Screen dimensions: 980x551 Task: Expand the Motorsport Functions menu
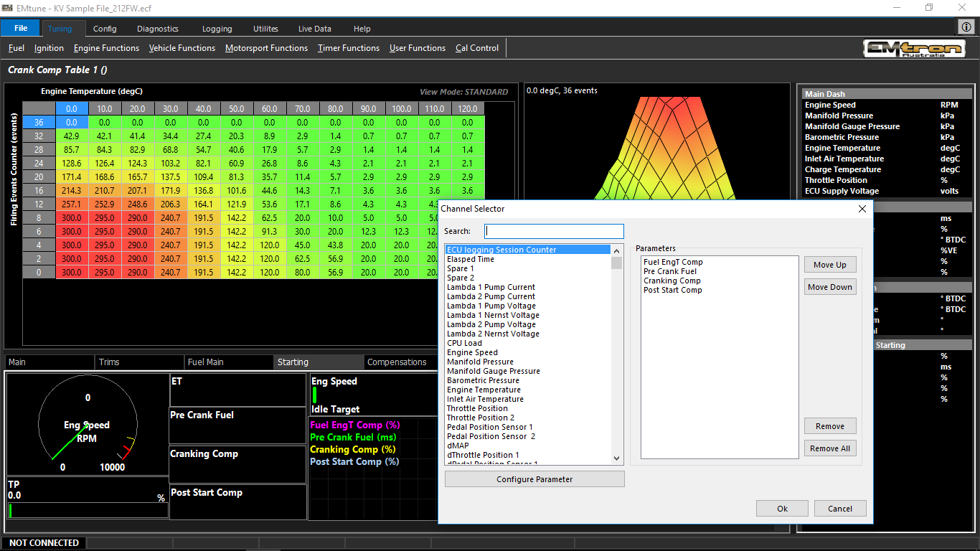point(266,48)
